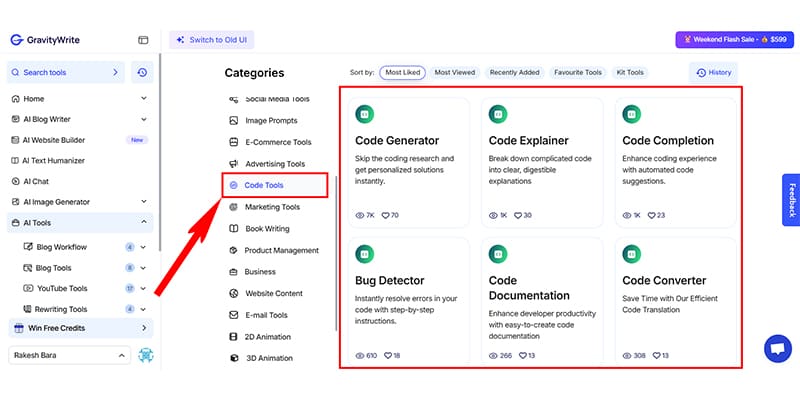Open Win Free Credits
Image resolution: width=800 pixels, height=400 pixels.
tap(81, 328)
